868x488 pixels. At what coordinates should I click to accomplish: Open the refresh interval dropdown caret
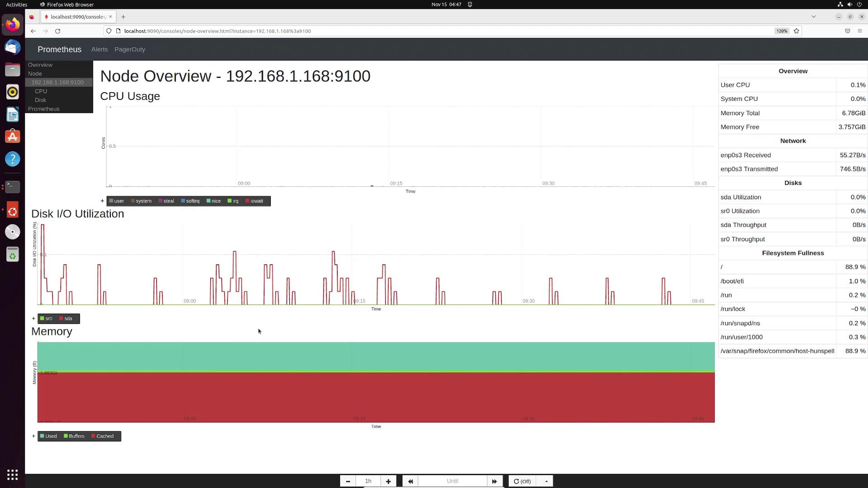[546, 481]
